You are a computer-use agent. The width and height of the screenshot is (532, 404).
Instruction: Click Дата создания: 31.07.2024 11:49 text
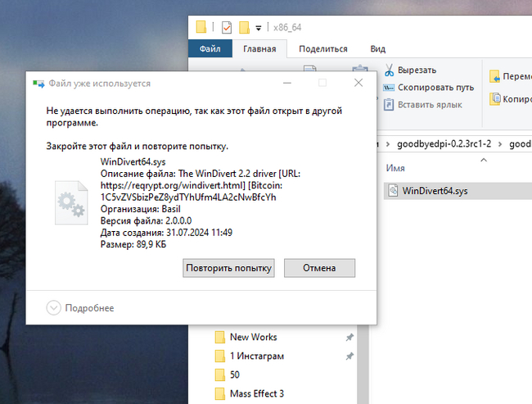coord(166,233)
